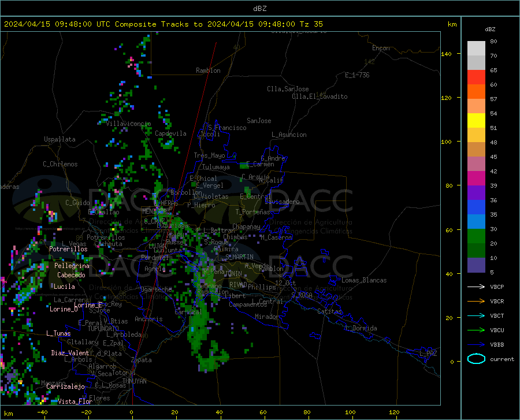The height and width of the screenshot is (420, 520).
Task: Click the Zapata map label
Action: point(142,360)
